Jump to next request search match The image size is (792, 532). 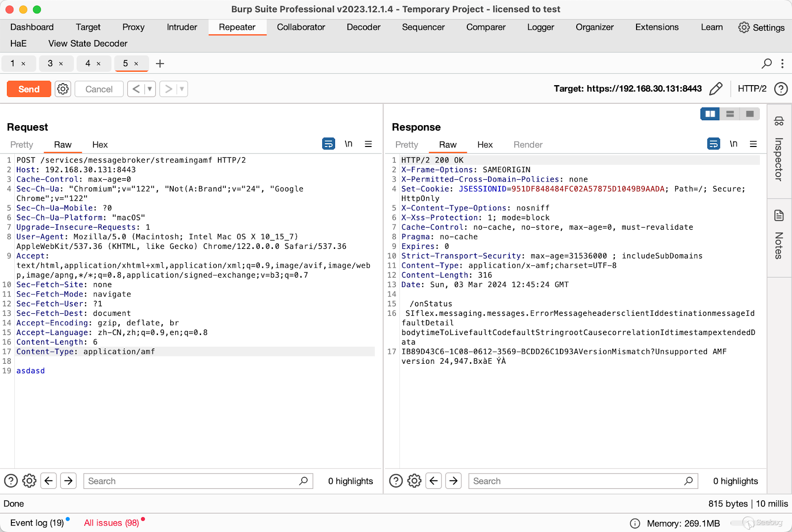point(68,481)
